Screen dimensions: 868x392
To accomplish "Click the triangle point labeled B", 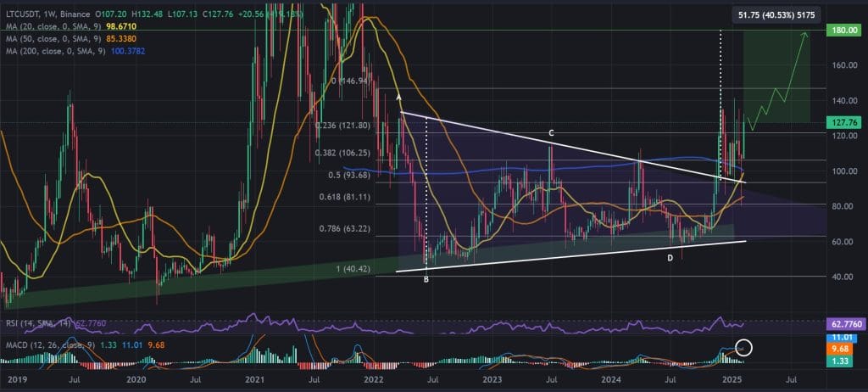I will (x=426, y=280).
